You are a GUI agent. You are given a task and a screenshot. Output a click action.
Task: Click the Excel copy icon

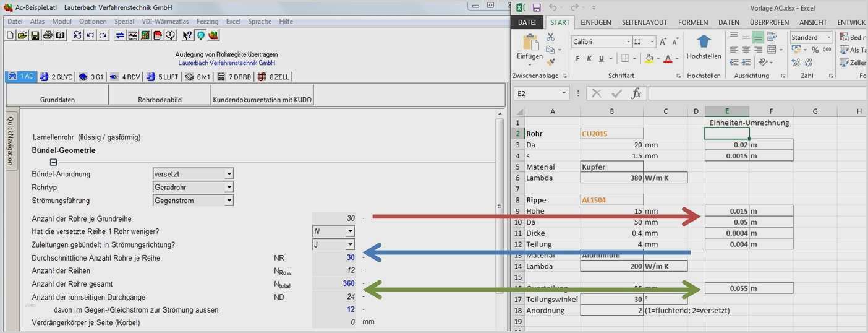[550, 50]
